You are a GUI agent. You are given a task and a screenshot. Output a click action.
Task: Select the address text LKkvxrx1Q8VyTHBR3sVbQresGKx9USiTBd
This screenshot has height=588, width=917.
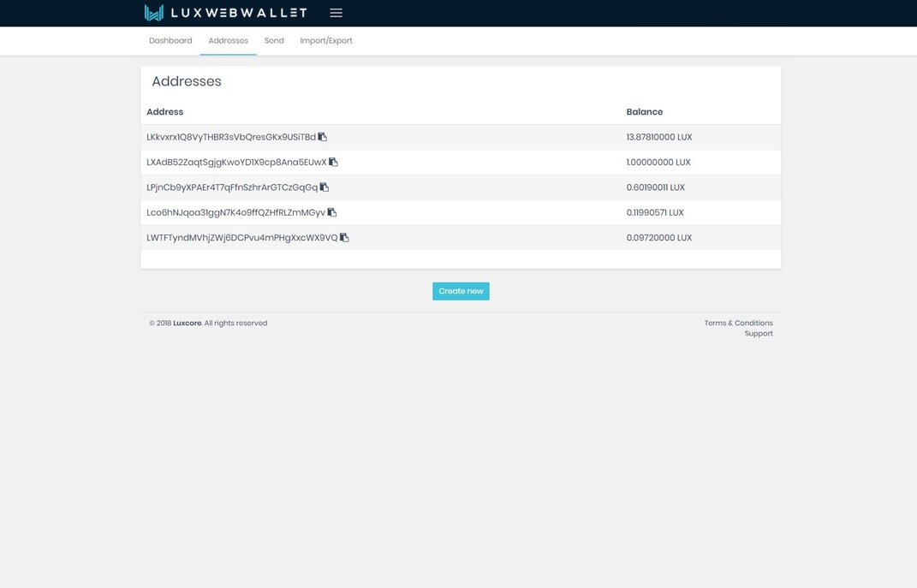[231, 137]
